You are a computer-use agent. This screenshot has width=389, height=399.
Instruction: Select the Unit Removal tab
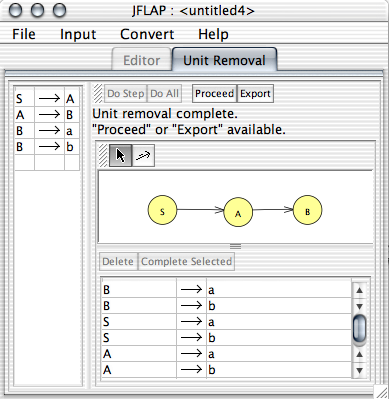tap(224, 60)
